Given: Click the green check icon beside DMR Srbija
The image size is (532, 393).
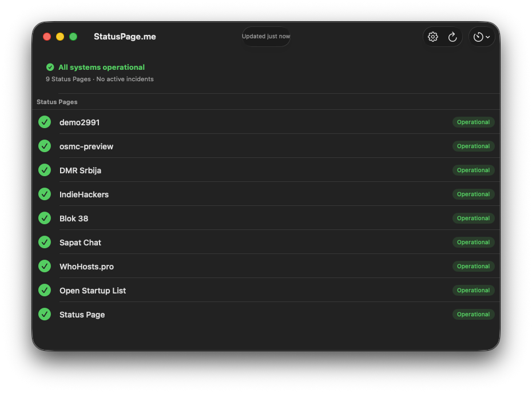Looking at the screenshot, I should pyautogui.click(x=45, y=170).
